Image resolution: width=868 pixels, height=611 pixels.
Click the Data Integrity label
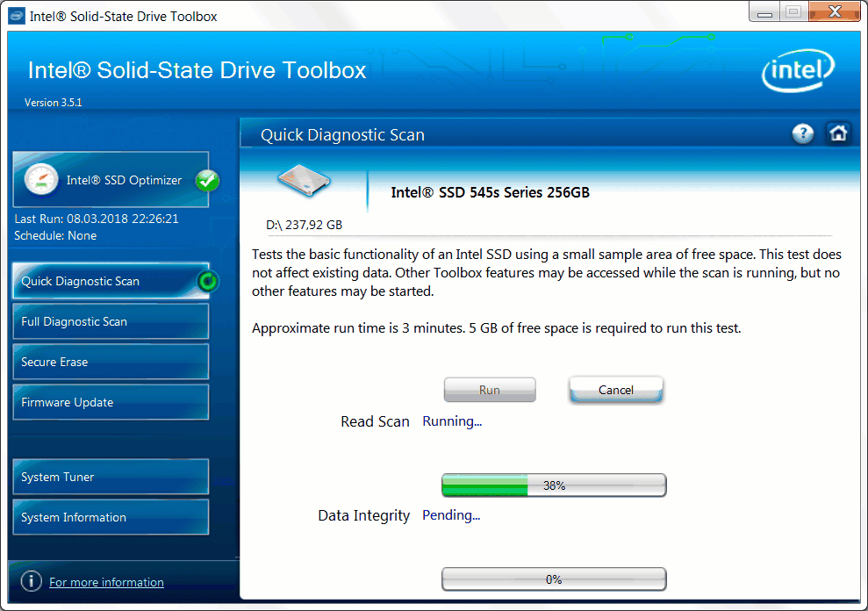pyautogui.click(x=363, y=515)
